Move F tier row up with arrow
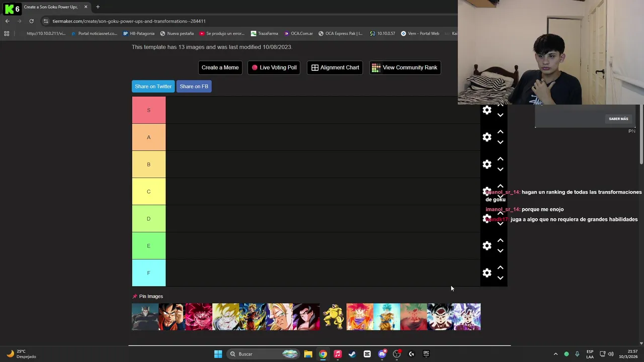Image resolution: width=644 pixels, height=362 pixels. coord(500,267)
